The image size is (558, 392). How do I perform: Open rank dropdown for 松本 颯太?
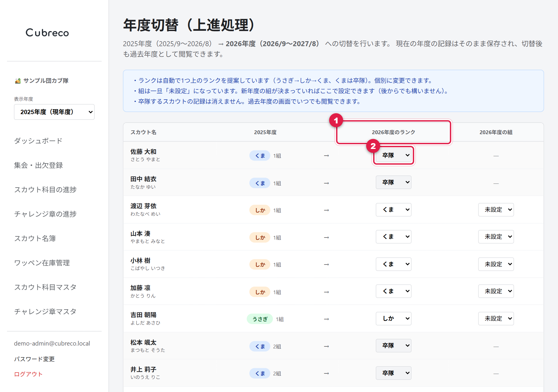click(x=394, y=346)
